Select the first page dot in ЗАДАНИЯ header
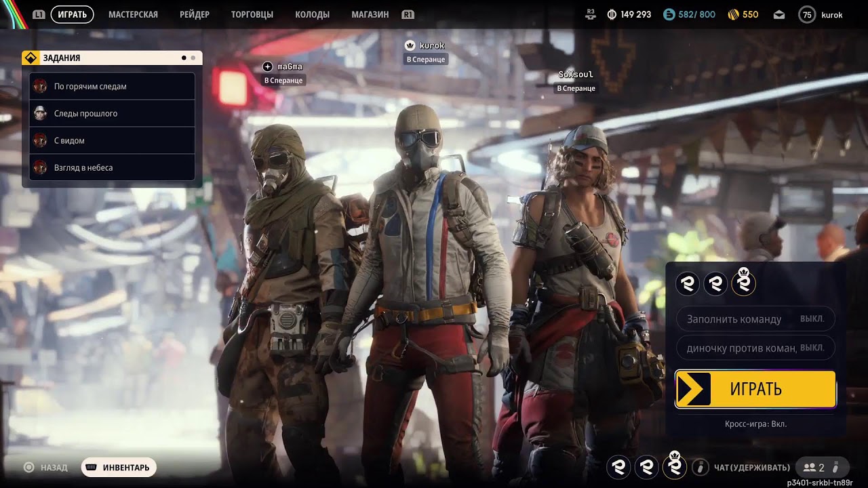This screenshot has width=868, height=488. 184,58
